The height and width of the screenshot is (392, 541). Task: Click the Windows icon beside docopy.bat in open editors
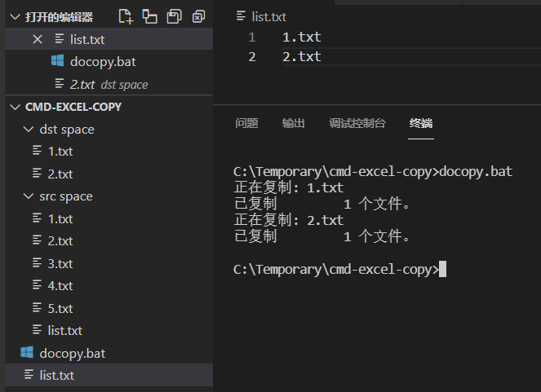point(58,61)
